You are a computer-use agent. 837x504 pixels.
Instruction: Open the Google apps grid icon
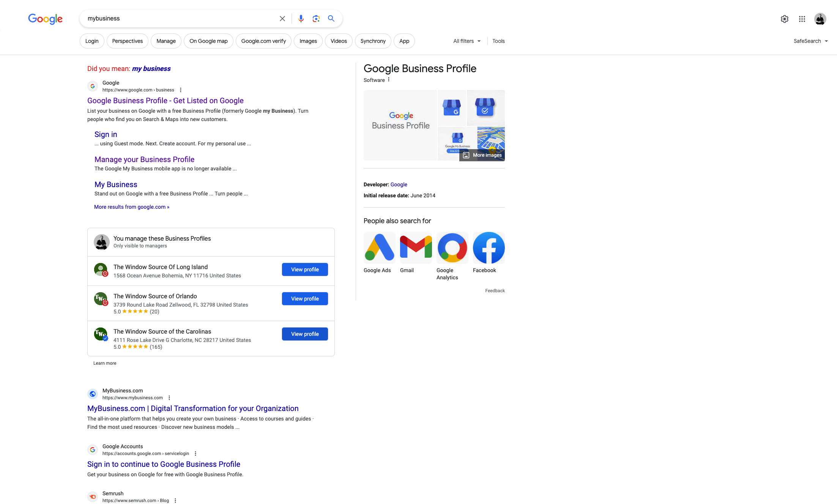(x=802, y=19)
